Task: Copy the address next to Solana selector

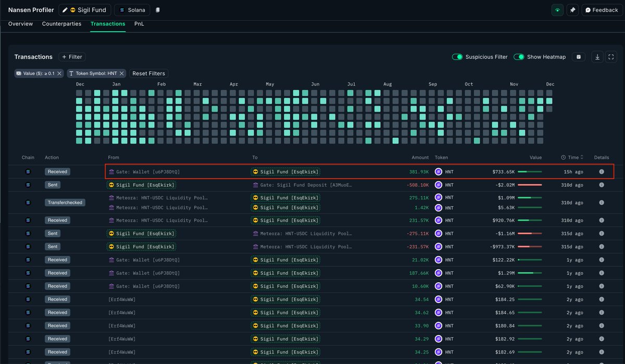Action: (158, 10)
